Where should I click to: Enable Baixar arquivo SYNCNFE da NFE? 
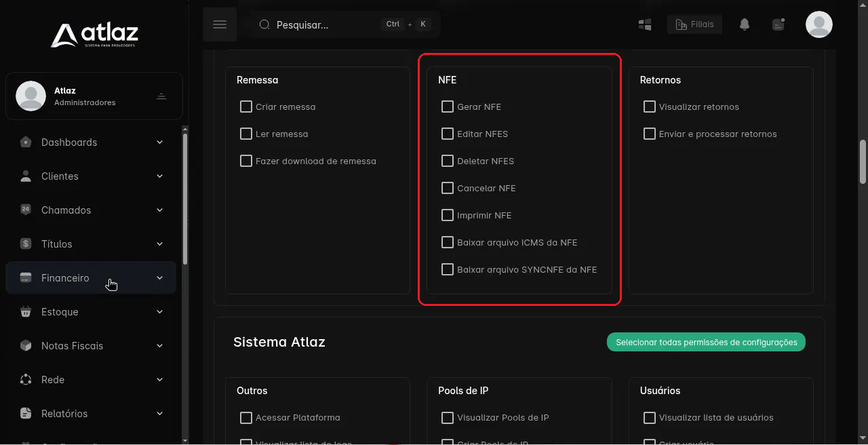click(448, 269)
